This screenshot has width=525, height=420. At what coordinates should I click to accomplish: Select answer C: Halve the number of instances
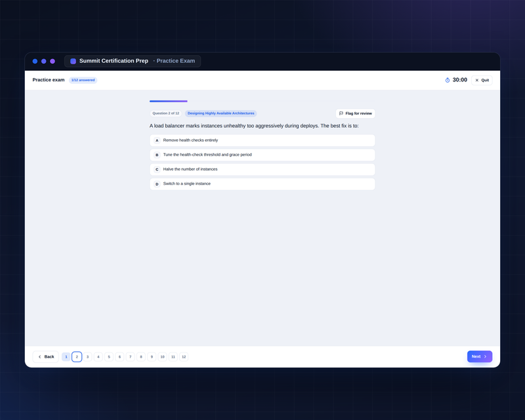262,169
